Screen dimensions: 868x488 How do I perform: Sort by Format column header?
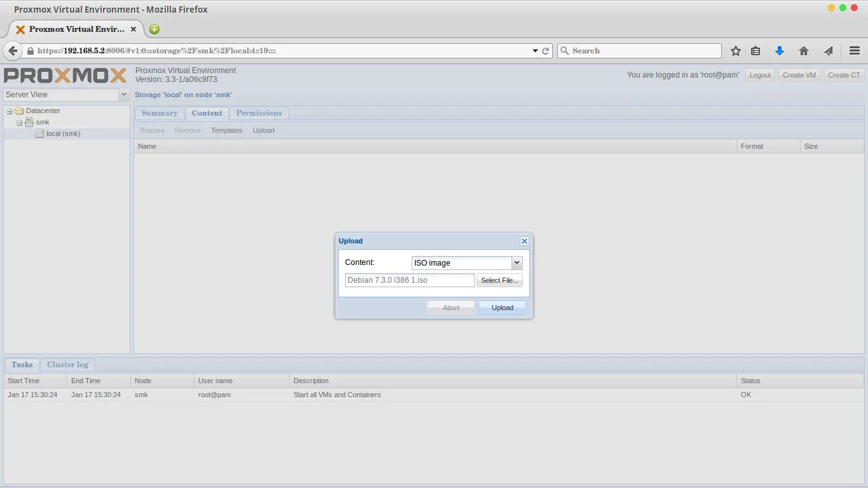point(768,146)
